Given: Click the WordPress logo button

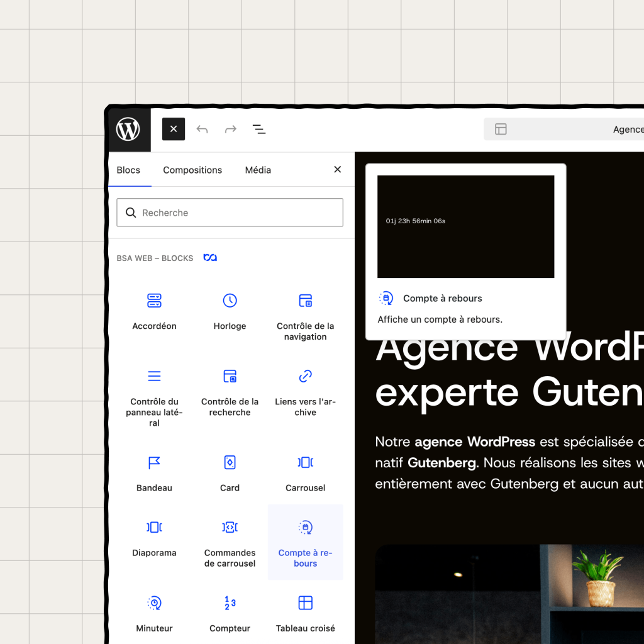Looking at the screenshot, I should click(x=128, y=130).
